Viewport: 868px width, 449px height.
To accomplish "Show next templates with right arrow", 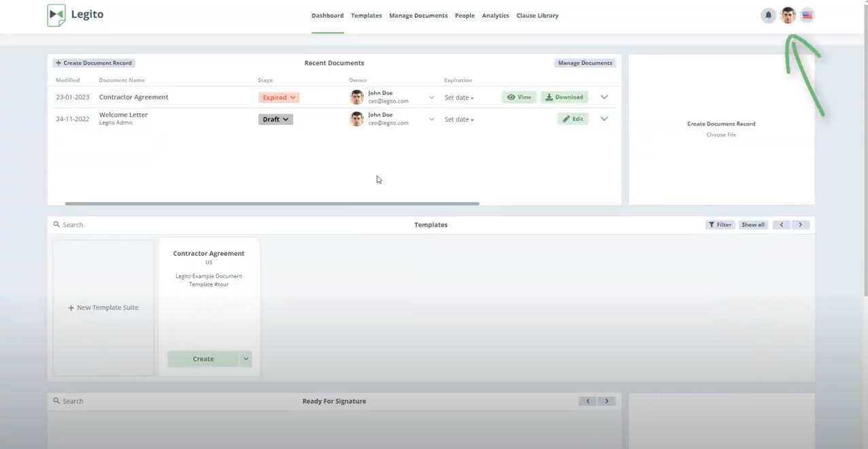I will coord(800,224).
